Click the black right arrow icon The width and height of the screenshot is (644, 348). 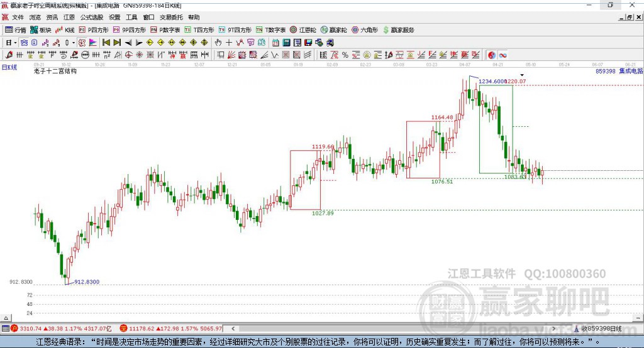coord(139,43)
